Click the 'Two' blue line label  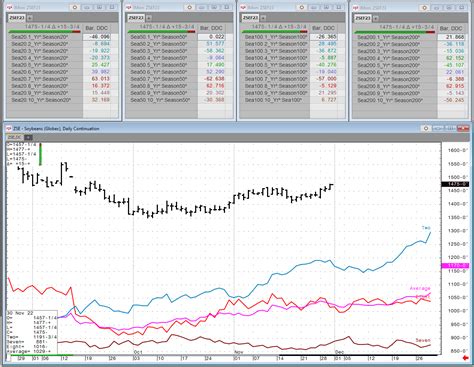pyautogui.click(x=426, y=228)
